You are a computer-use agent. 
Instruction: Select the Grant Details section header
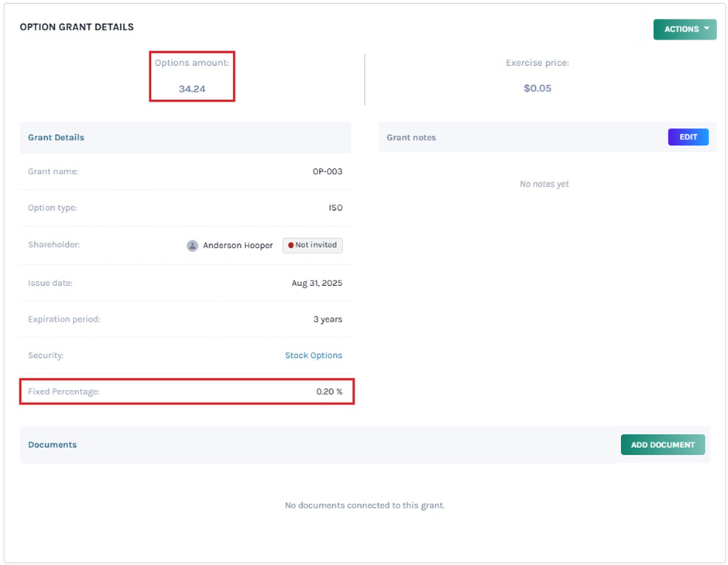pos(56,137)
